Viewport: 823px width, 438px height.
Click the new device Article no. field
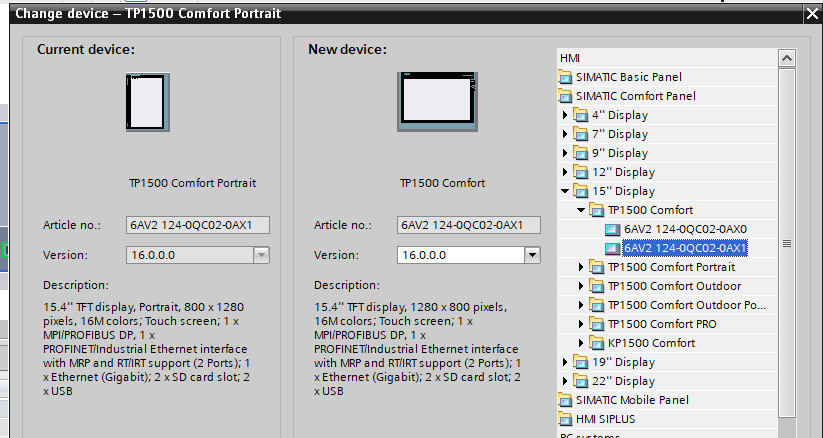pyautogui.click(x=468, y=225)
